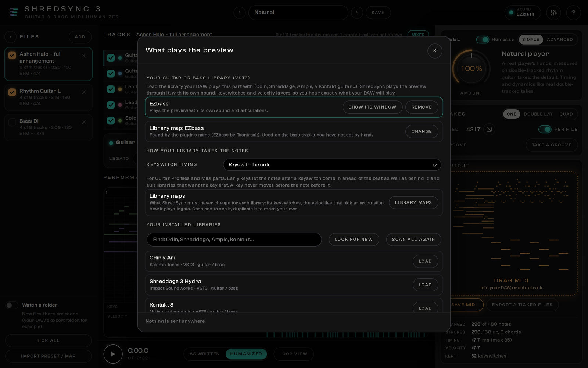588x368 pixels.
Task: Remove the loaded EZbass plugin
Action: (x=422, y=107)
